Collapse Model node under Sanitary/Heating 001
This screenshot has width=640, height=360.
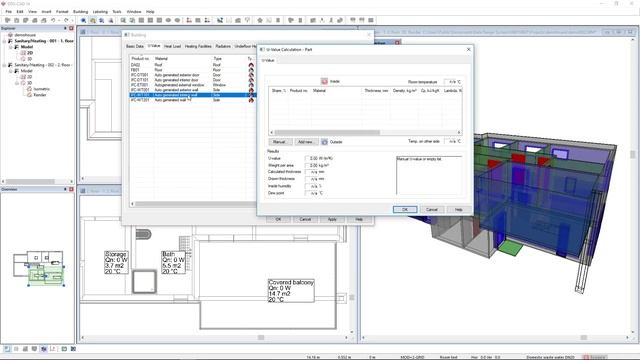point(11,47)
